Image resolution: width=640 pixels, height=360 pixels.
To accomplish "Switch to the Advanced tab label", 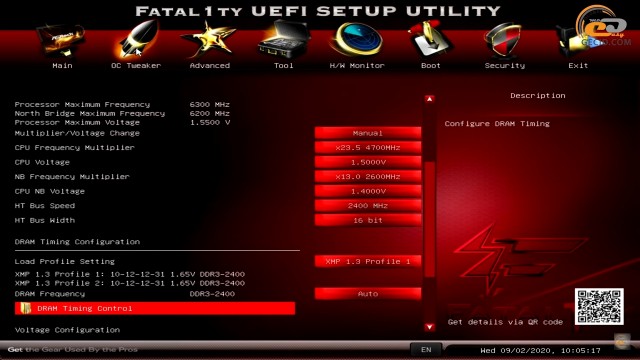I will [210, 65].
